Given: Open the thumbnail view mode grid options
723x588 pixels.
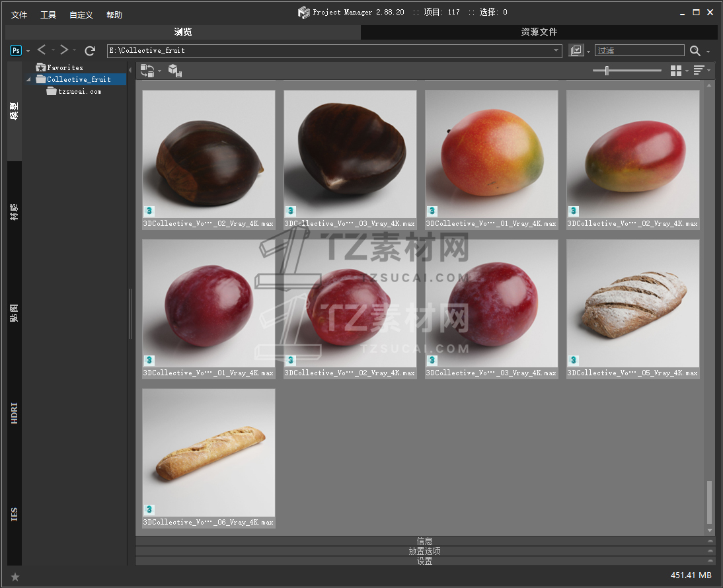Looking at the screenshot, I should tap(675, 71).
